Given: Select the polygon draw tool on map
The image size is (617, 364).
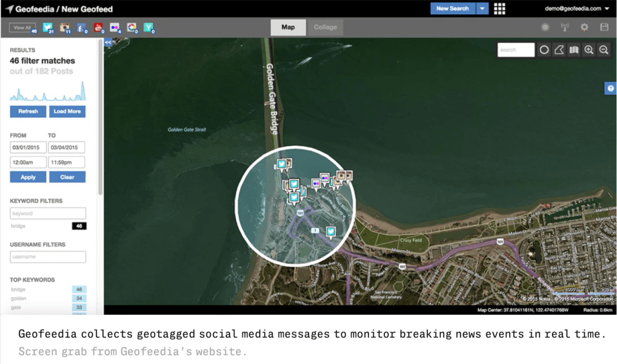Looking at the screenshot, I should pyautogui.click(x=559, y=50).
